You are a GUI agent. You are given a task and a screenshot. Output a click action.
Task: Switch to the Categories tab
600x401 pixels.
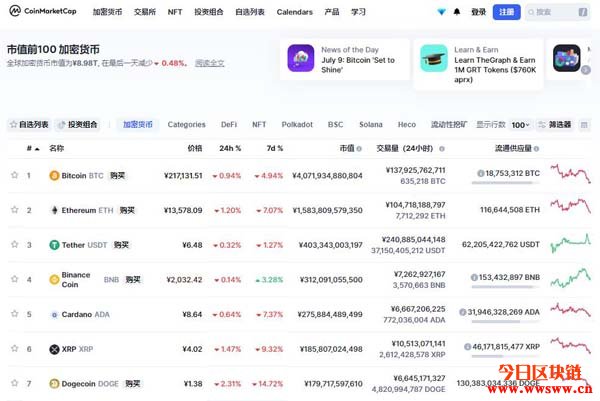pyautogui.click(x=187, y=125)
